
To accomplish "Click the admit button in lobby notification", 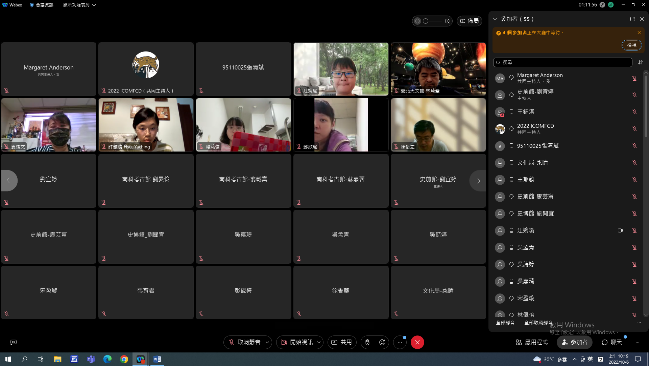I will pos(632,45).
